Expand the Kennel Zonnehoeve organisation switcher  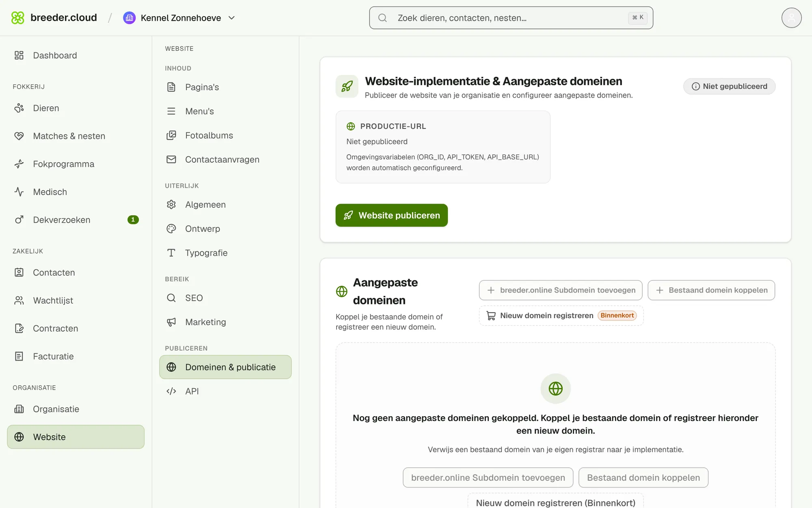[179, 18]
